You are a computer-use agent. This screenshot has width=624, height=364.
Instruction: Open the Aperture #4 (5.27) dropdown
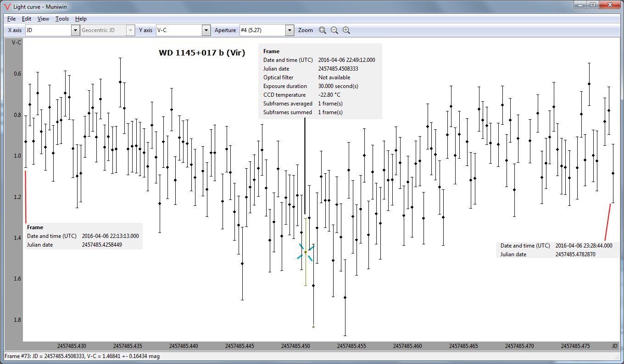click(x=290, y=30)
